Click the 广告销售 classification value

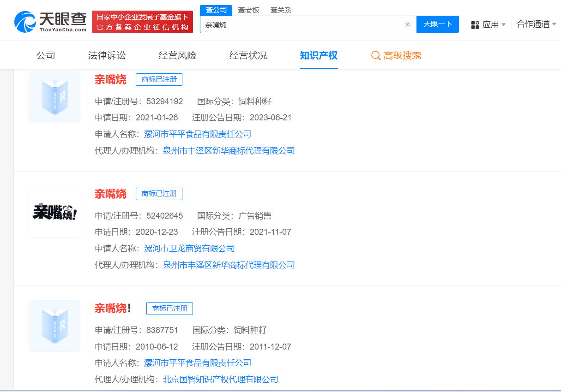pyautogui.click(x=255, y=215)
